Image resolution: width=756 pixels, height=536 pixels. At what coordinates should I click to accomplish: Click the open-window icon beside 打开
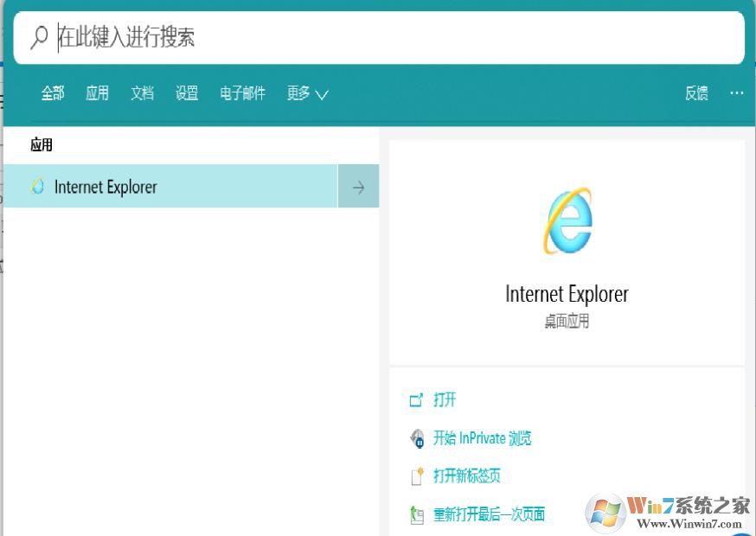point(416,400)
